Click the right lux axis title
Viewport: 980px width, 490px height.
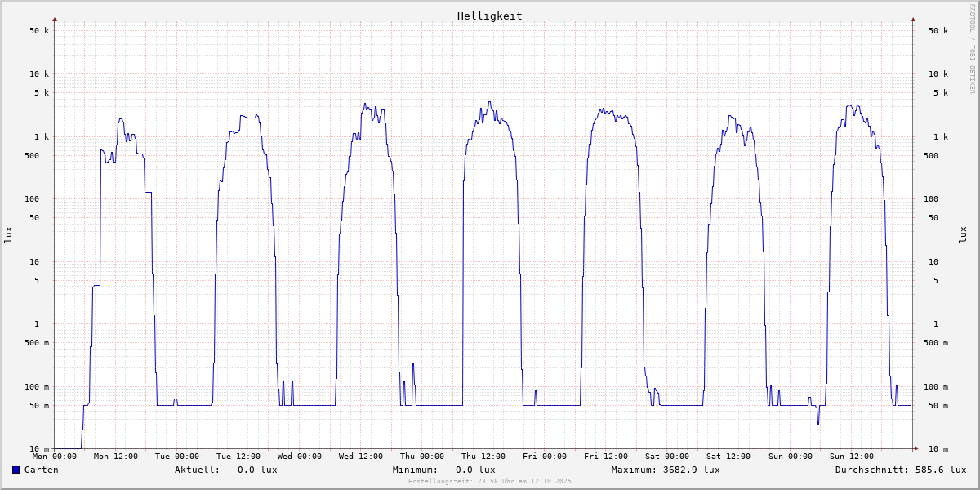[964, 234]
